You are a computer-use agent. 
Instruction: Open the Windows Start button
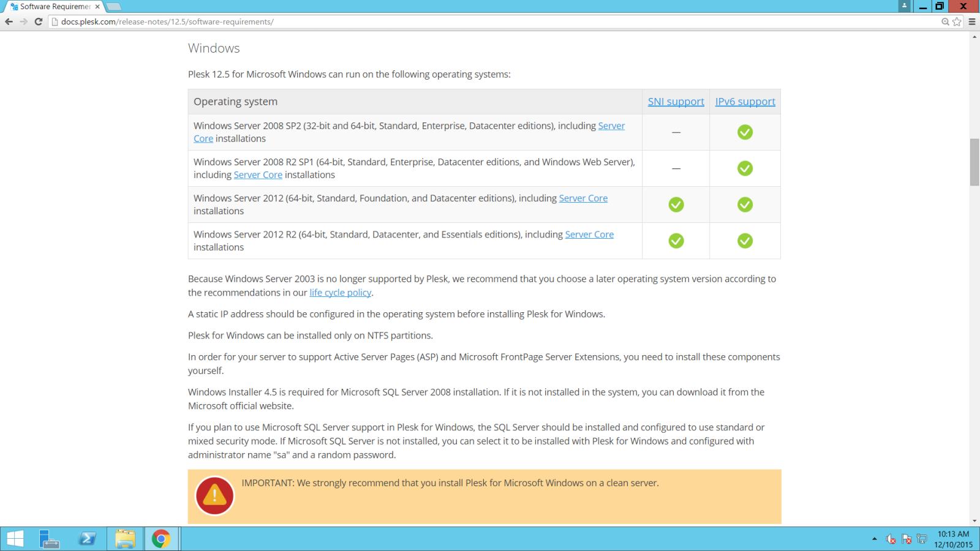[x=15, y=539]
